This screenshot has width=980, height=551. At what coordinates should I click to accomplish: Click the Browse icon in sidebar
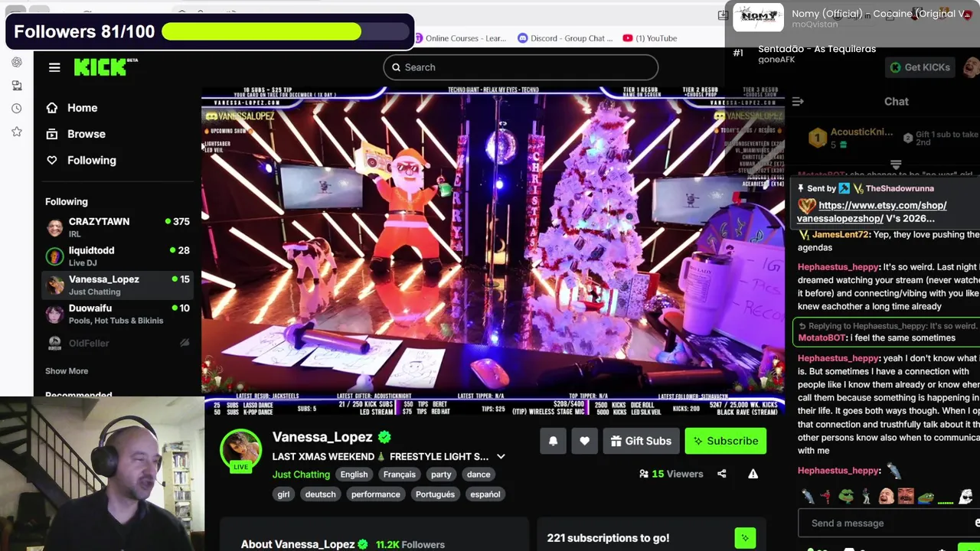(52, 134)
